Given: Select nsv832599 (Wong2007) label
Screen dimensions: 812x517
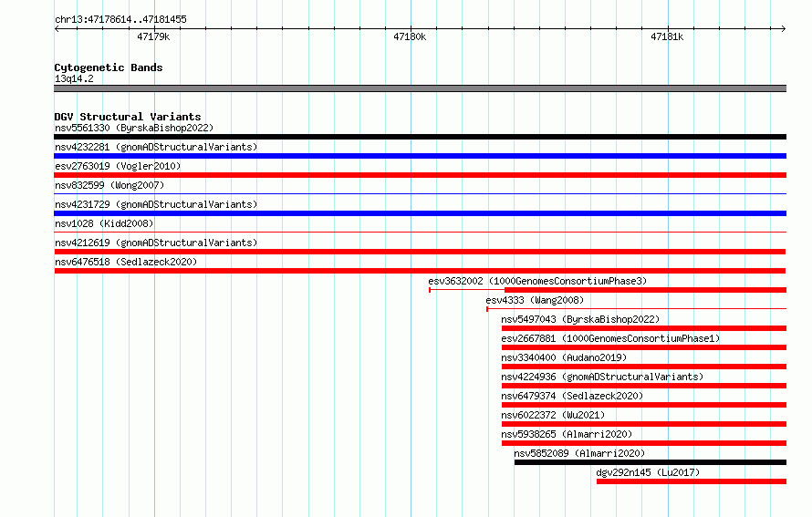Looking at the screenshot, I should click(109, 185).
